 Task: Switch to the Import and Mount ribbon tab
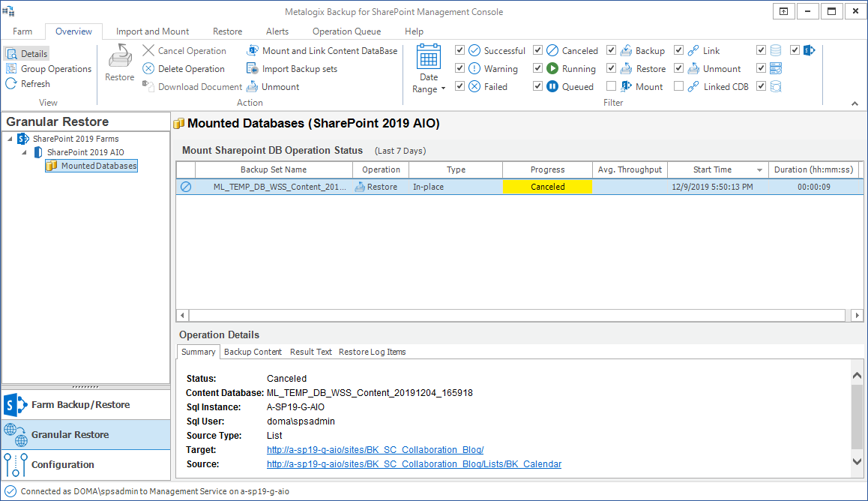tap(152, 31)
